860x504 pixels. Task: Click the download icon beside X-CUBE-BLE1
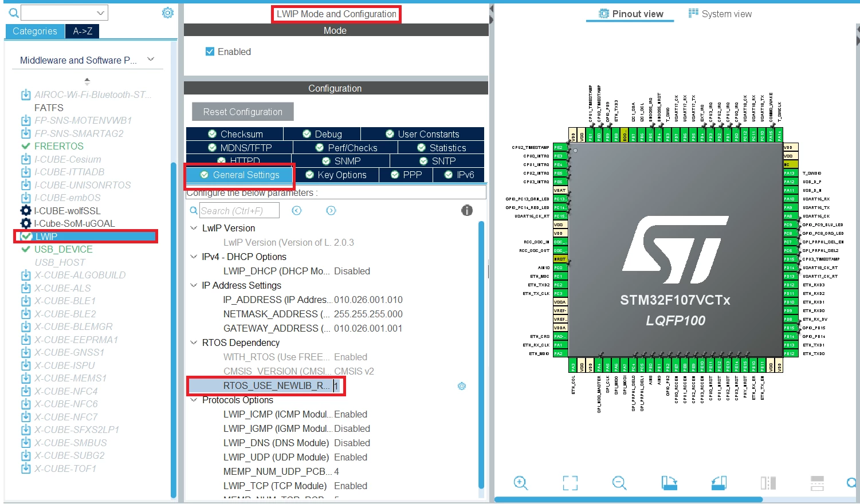pos(26,301)
